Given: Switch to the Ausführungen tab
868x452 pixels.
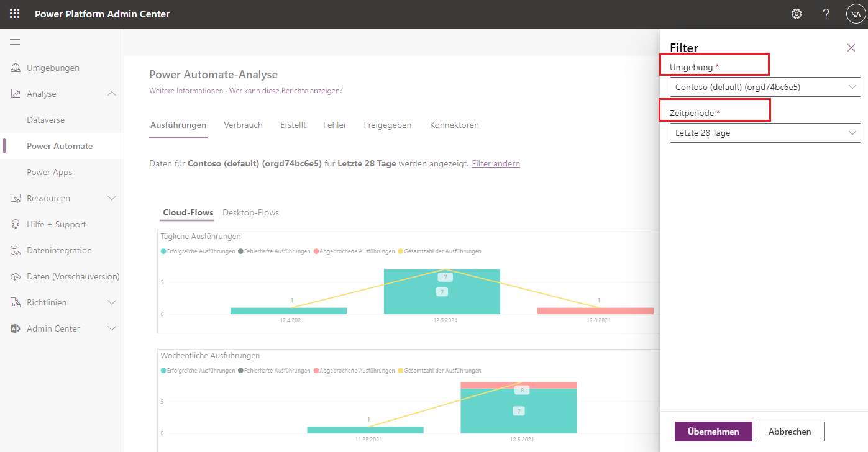Looking at the screenshot, I should coord(178,125).
